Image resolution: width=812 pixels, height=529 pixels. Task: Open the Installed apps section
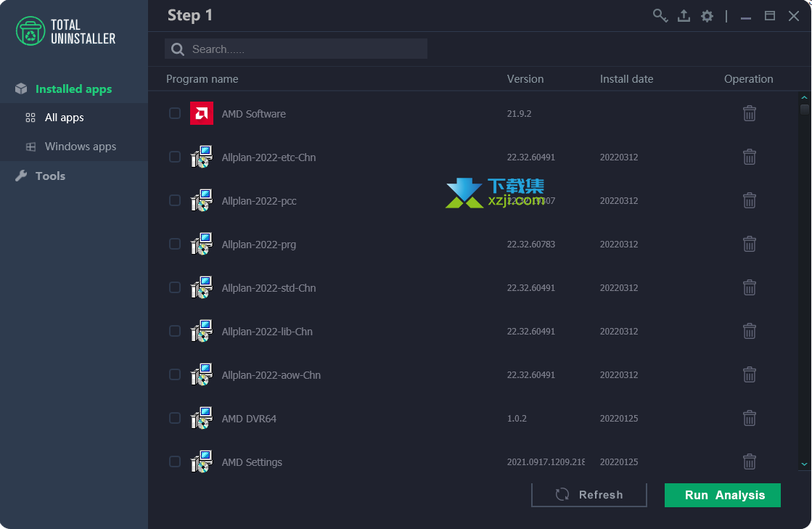pyautogui.click(x=74, y=89)
